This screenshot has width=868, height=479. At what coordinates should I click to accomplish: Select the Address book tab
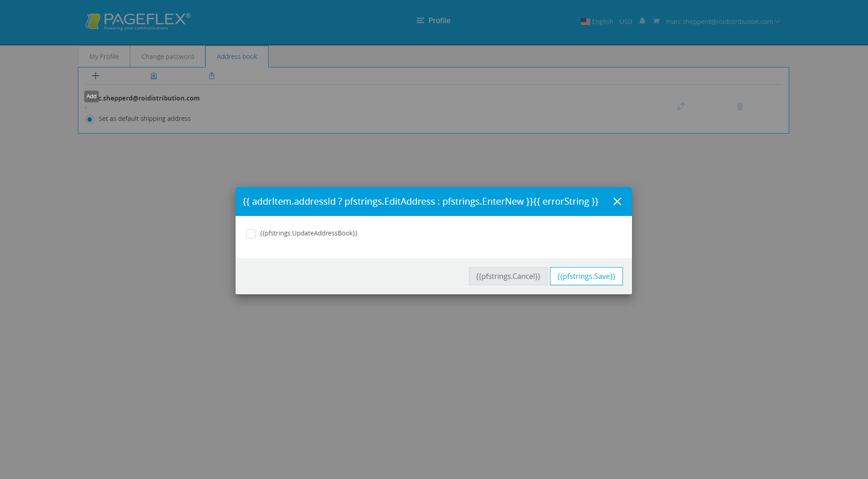pos(236,57)
